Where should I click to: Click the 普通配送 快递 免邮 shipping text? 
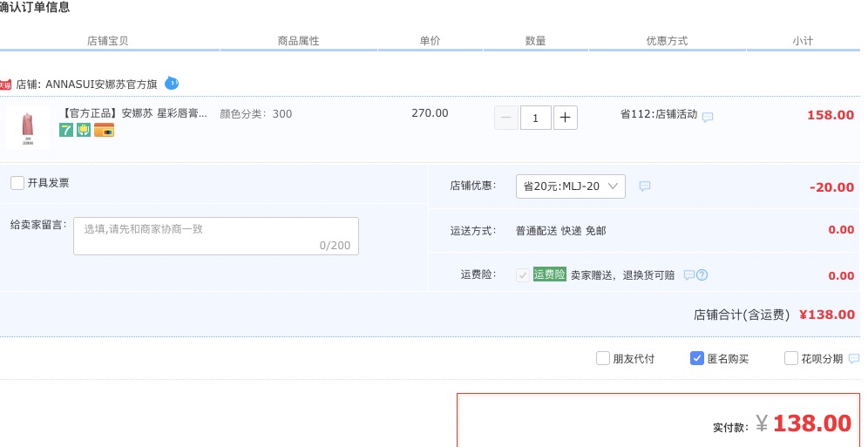560,231
